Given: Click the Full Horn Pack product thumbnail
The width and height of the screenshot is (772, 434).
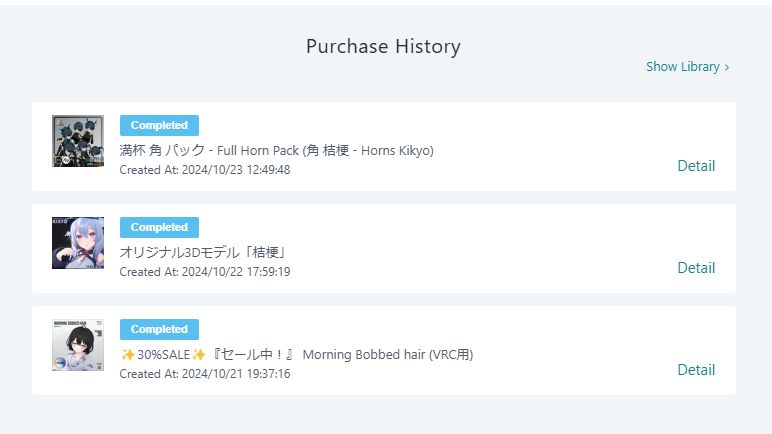Looking at the screenshot, I should coord(78,141).
